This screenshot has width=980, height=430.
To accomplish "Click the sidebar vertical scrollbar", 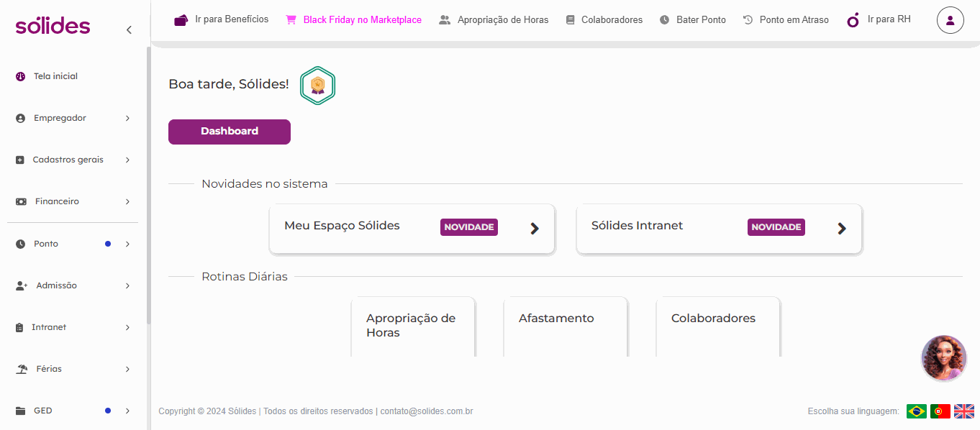I will [149, 187].
